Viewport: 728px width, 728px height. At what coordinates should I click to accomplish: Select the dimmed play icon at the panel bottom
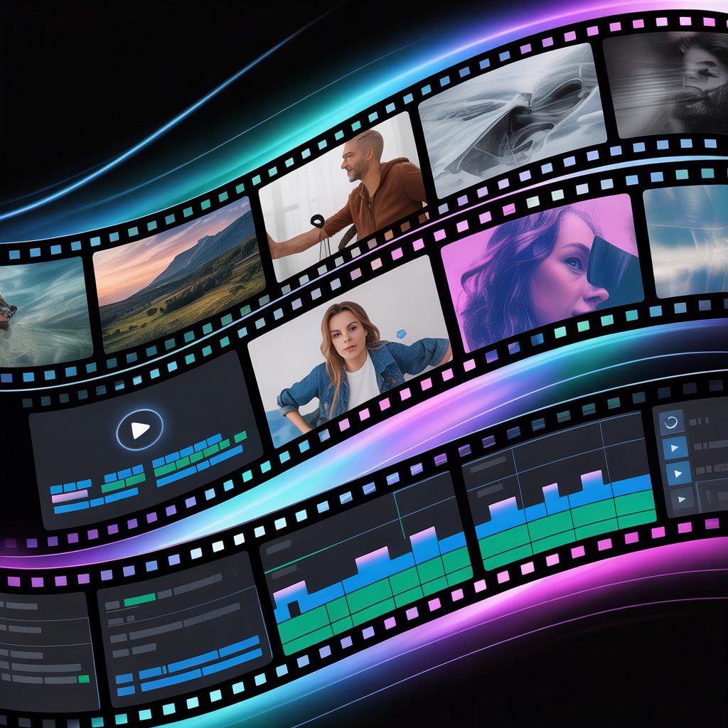(681, 498)
